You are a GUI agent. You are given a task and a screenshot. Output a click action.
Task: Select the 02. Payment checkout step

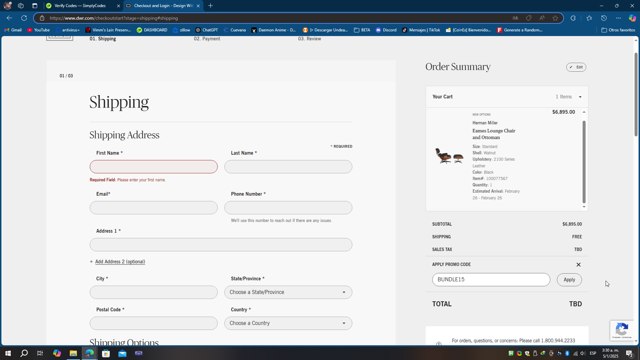[x=207, y=39]
